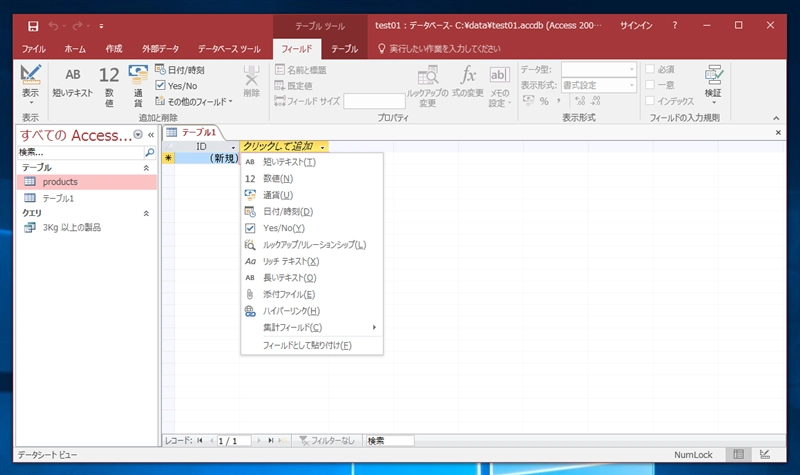Open the 表示 view button in ribbon
Viewport: 800px width, 475px height.
(31, 85)
